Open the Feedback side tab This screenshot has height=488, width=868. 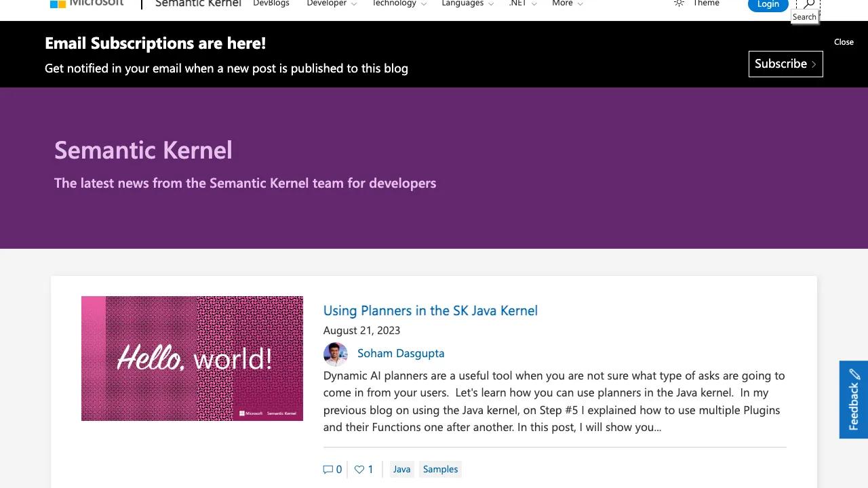click(x=854, y=400)
